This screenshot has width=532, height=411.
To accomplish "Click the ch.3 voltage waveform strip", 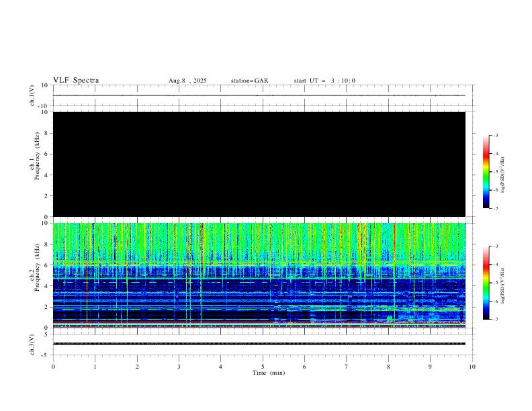I will pyautogui.click(x=259, y=345).
